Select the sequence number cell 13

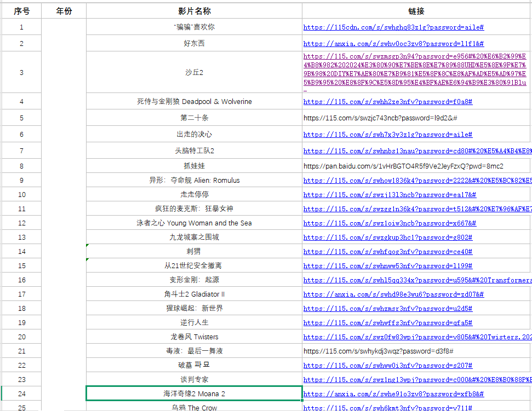(x=22, y=237)
